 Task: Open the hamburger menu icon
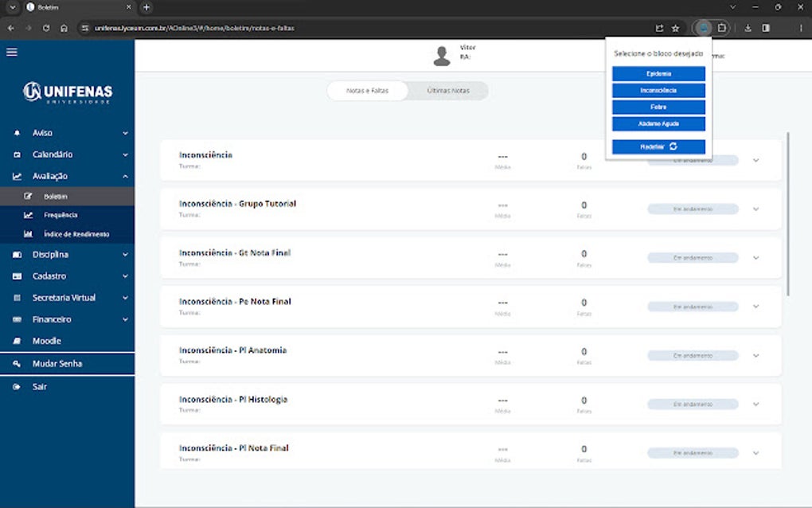pos(11,52)
